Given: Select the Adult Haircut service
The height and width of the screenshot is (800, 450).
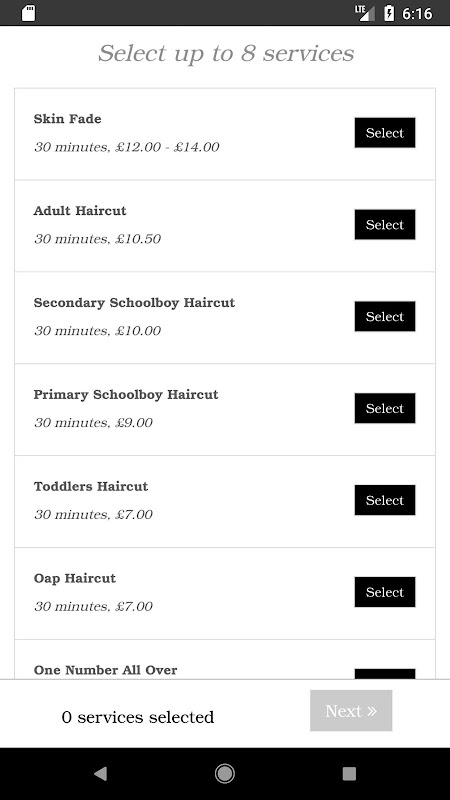Looking at the screenshot, I should (x=385, y=224).
